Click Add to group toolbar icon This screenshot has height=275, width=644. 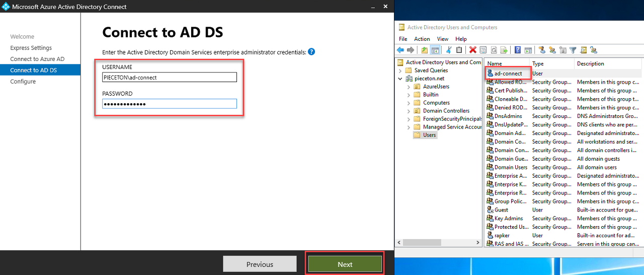click(x=594, y=50)
